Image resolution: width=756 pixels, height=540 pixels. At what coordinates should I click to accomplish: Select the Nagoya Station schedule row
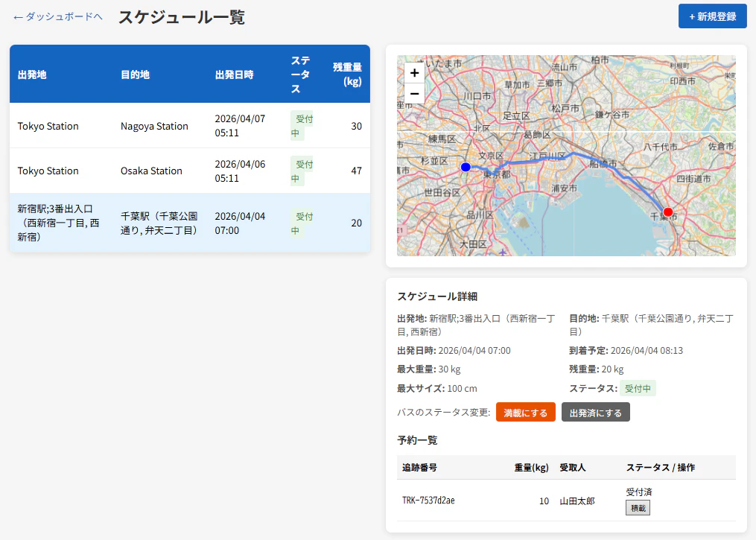(190, 126)
